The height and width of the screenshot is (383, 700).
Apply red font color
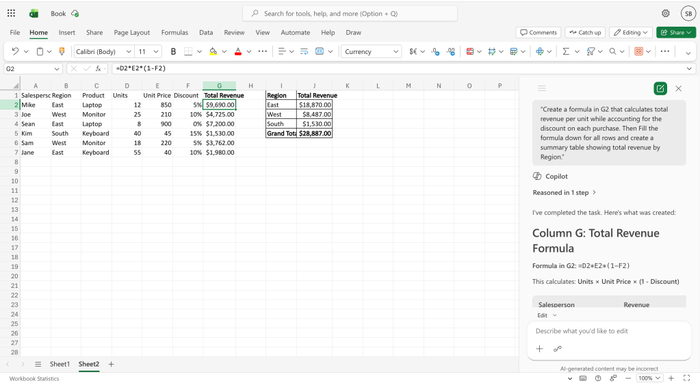tap(238, 51)
